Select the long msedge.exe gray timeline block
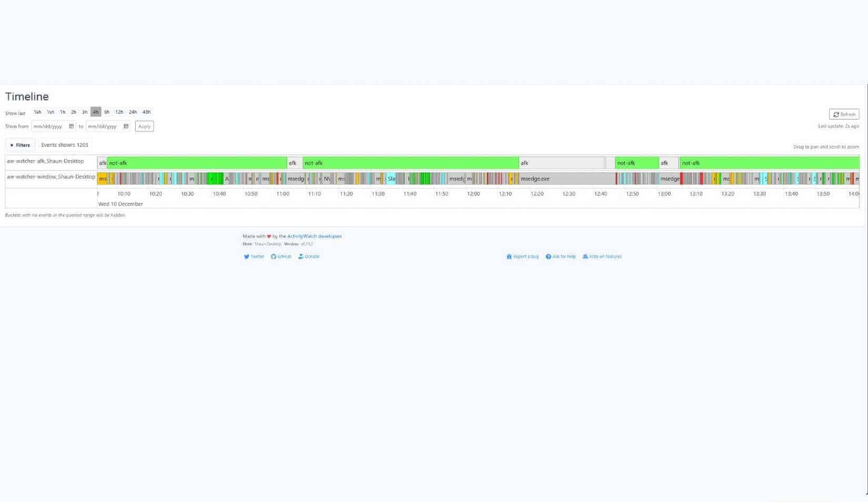The image size is (868, 502). 567,179
